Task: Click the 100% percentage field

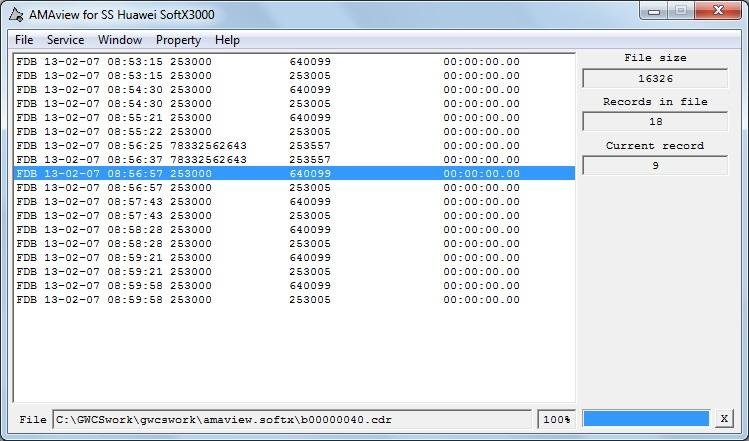Action: (556, 419)
